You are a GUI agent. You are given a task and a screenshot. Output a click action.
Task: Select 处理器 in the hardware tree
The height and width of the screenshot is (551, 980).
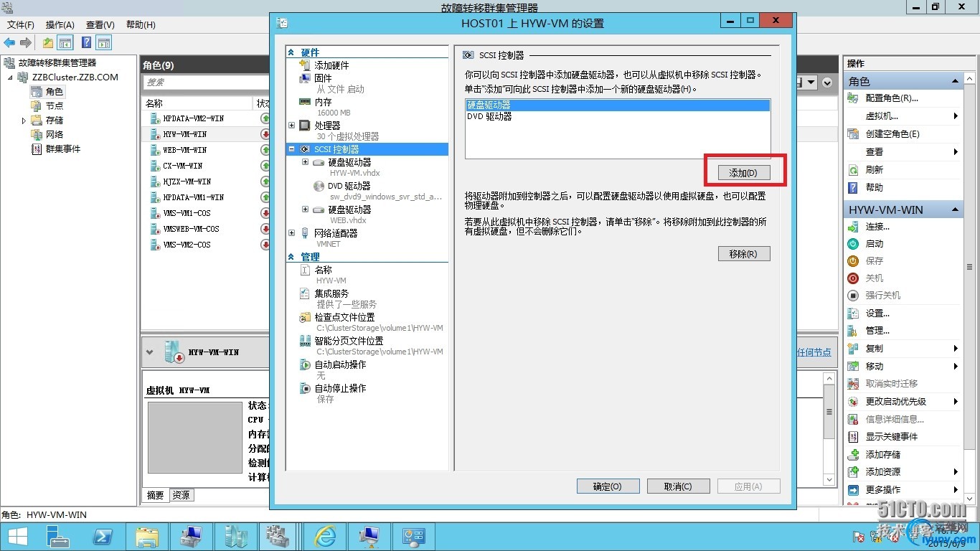327,126
